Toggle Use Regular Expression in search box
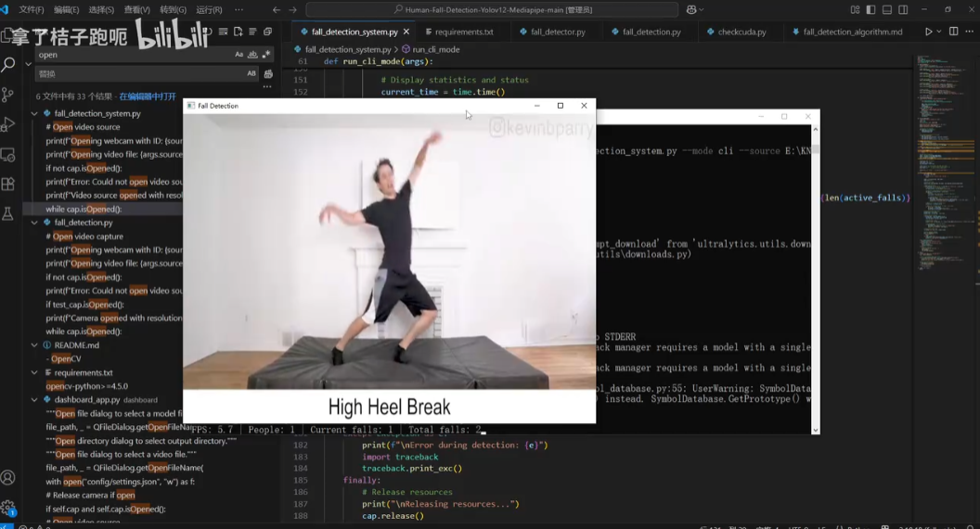This screenshot has width=980, height=529. point(266,55)
